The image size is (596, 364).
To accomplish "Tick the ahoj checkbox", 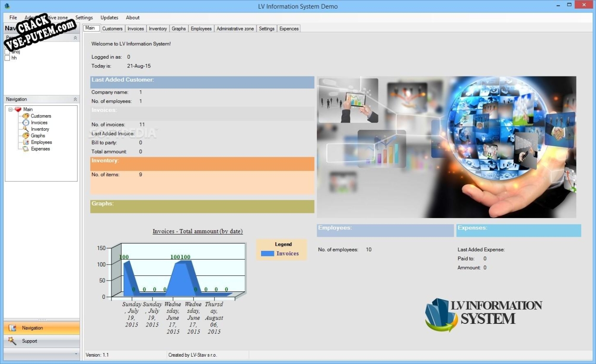I will tap(7, 52).
